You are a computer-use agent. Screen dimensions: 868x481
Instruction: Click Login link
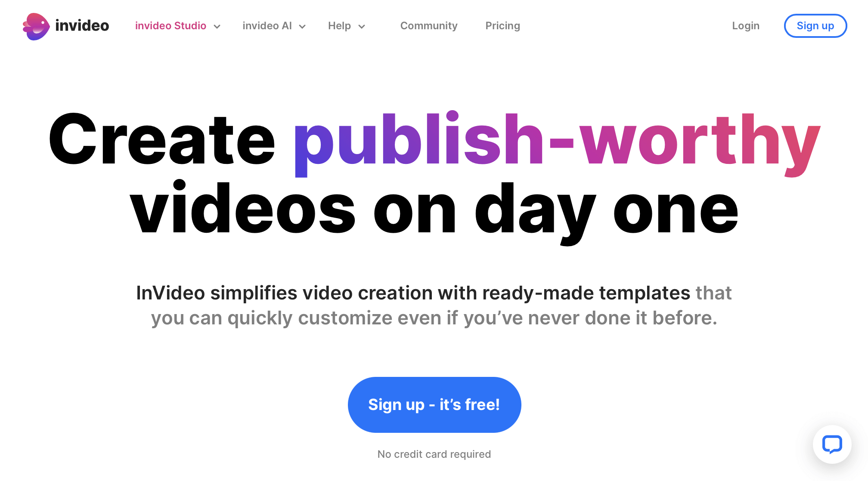click(x=746, y=25)
